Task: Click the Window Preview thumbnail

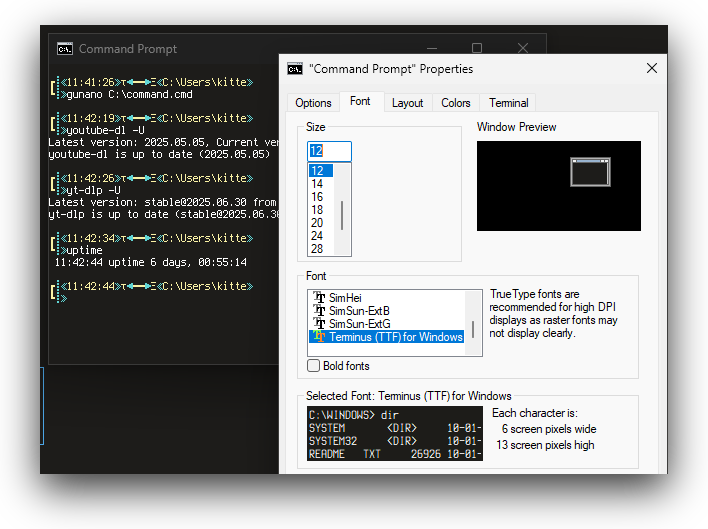Action: click(x=559, y=186)
